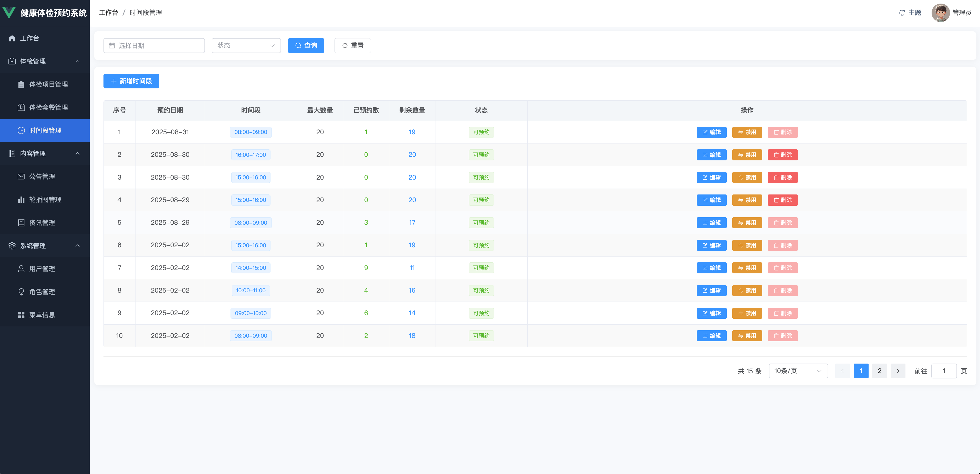Open 角色管理 lightbulb icon item
The width and height of the screenshot is (980, 474).
(21, 292)
